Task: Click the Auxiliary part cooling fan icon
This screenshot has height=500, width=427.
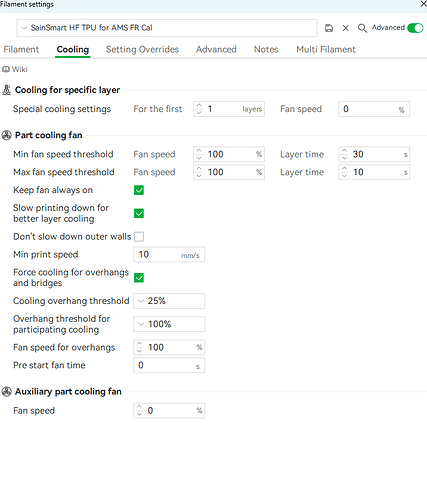Action: [6, 392]
